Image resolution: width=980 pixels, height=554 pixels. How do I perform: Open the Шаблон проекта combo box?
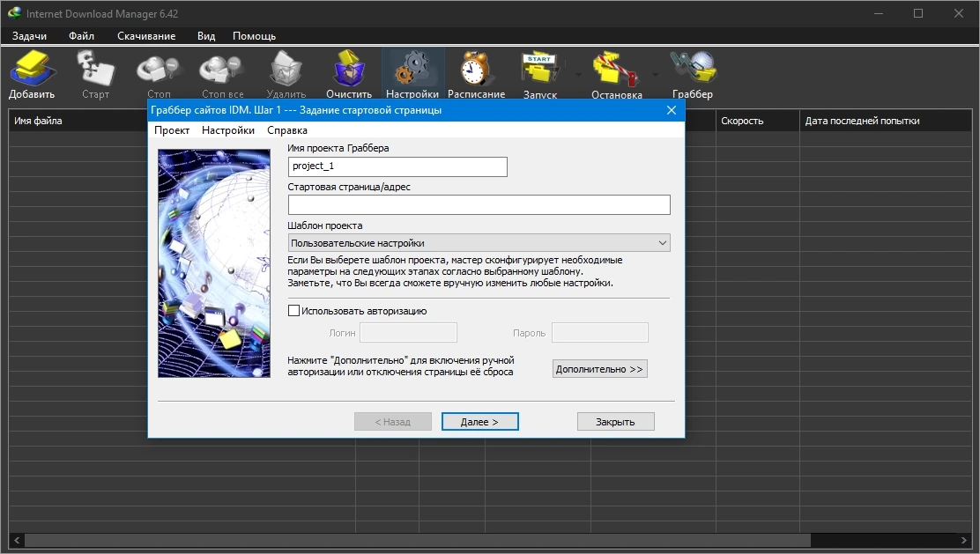pyautogui.click(x=479, y=243)
